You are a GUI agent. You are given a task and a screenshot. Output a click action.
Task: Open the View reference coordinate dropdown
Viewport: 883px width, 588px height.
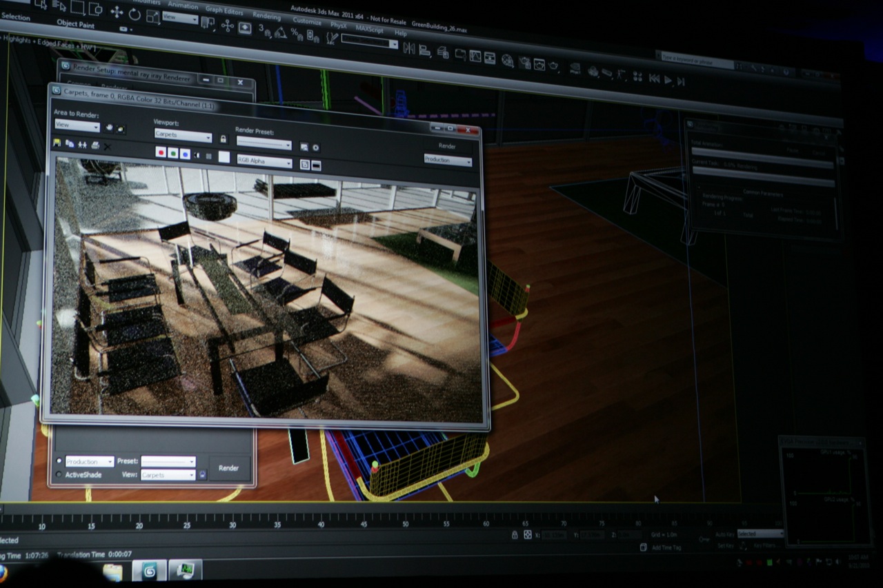(x=180, y=18)
